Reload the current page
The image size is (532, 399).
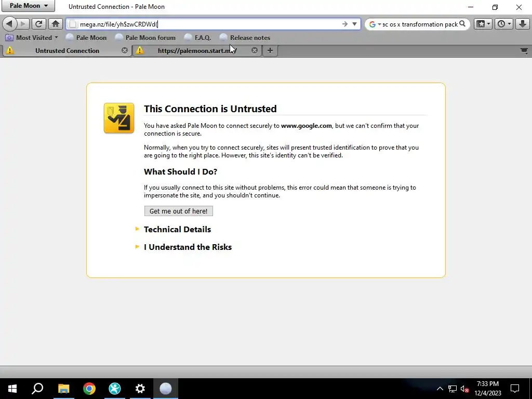[x=38, y=24]
